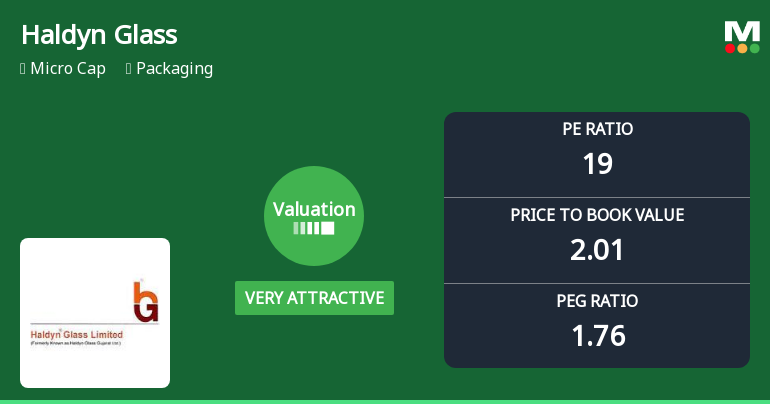770x404 pixels.
Task: Click the MarketsMojo M logo
Action: tap(742, 30)
